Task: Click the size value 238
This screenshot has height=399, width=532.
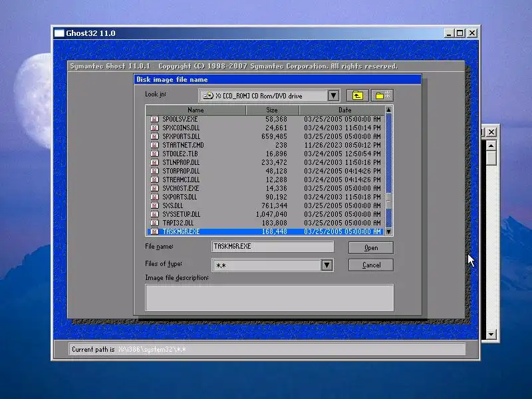Action: 281,145
